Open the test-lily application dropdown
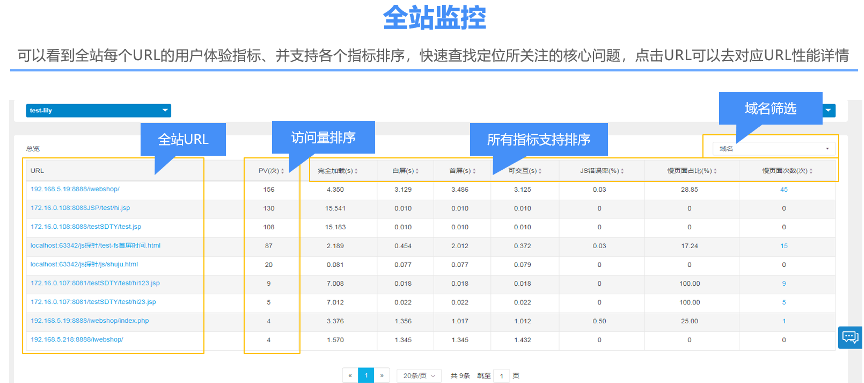This screenshot has width=864, height=383. (98, 111)
